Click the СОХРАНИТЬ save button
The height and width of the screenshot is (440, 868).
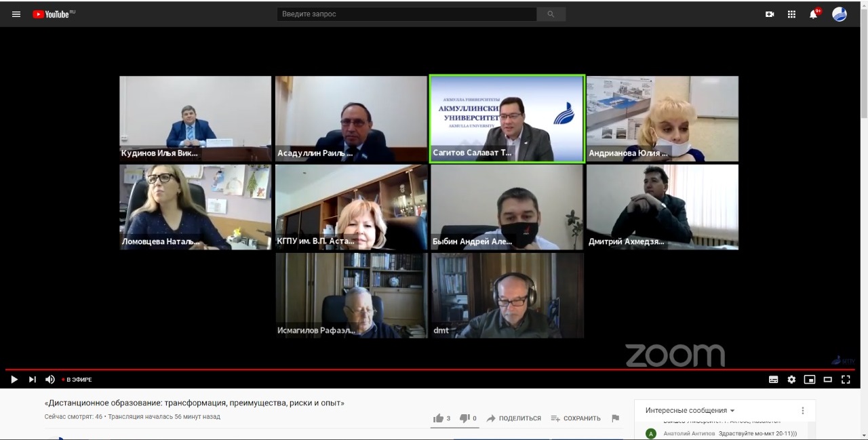(x=575, y=418)
